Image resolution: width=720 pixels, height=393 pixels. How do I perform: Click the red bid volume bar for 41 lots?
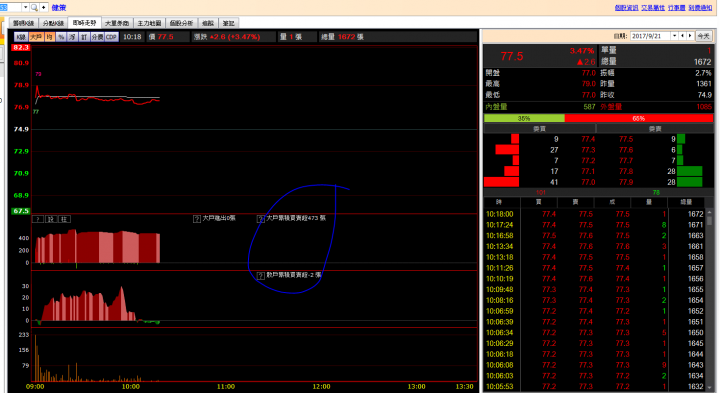pyautogui.click(x=501, y=182)
